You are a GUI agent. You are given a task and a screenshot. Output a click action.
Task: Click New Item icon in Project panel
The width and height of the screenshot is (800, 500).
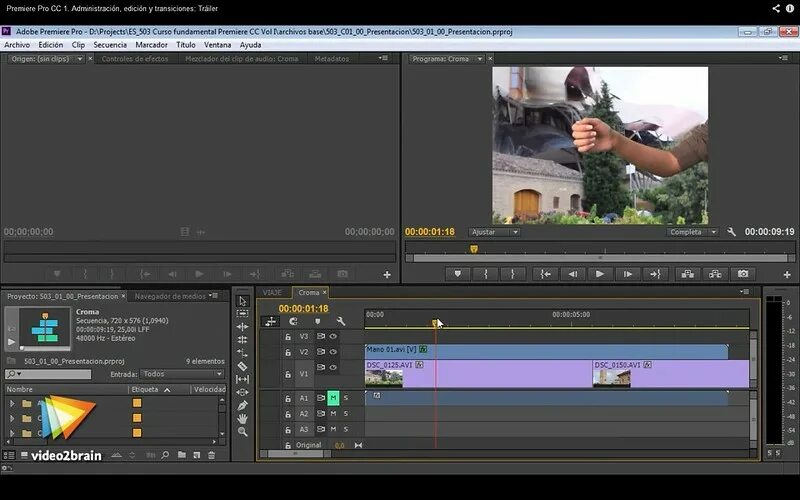point(196,455)
